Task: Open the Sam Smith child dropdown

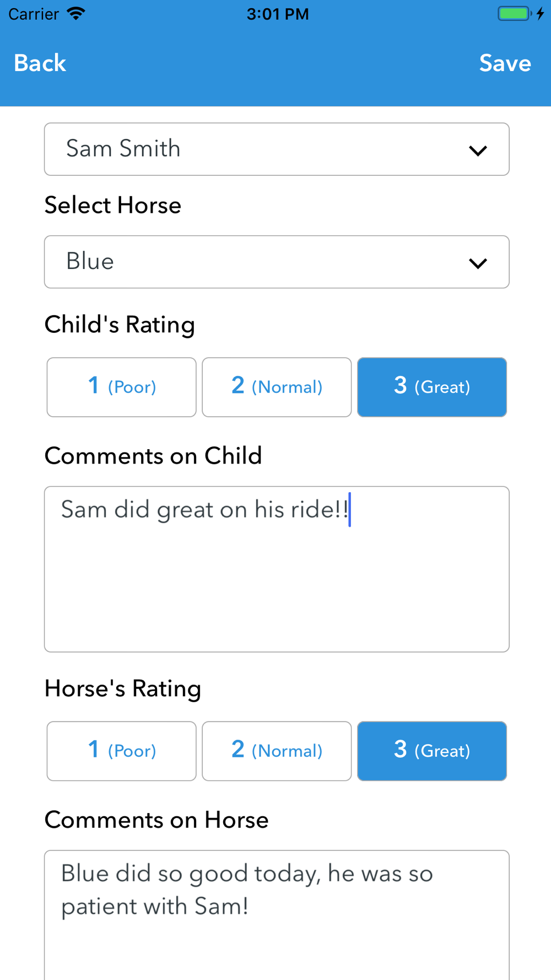Action: click(277, 149)
